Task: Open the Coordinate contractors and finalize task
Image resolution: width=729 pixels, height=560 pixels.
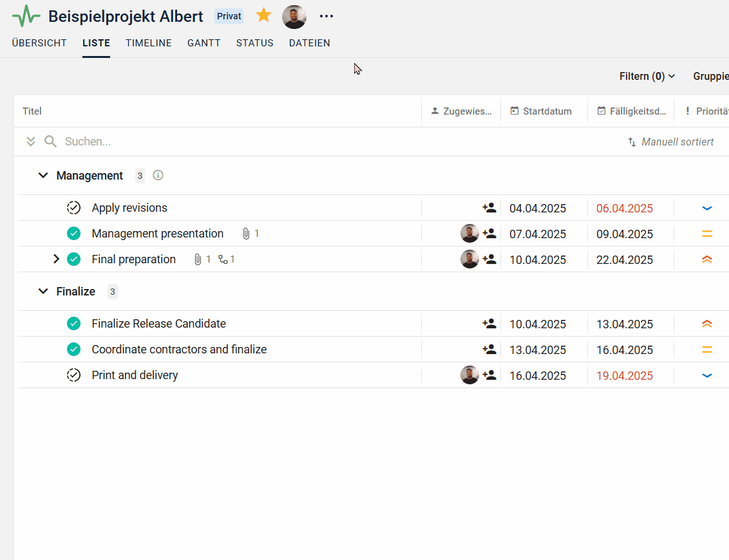Action: click(179, 350)
